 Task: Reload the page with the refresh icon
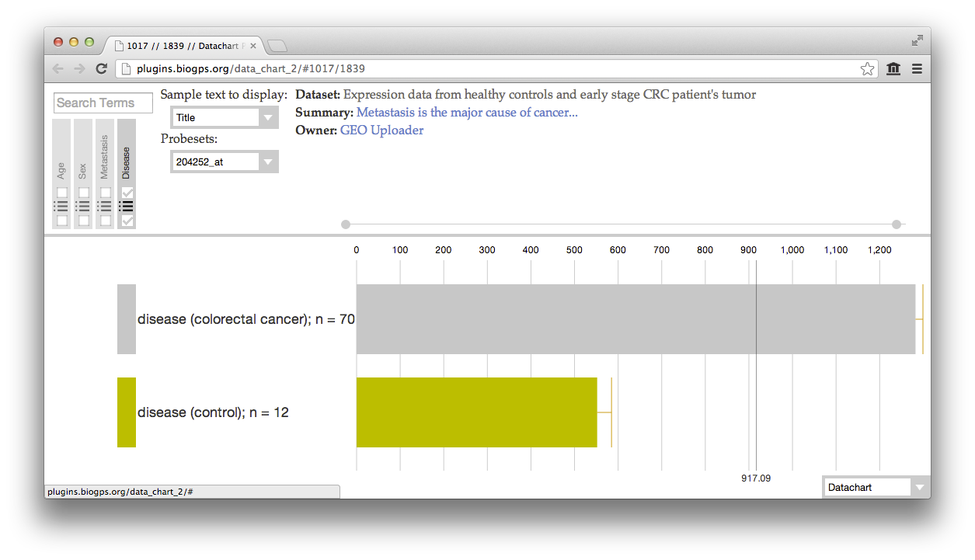[x=101, y=69]
